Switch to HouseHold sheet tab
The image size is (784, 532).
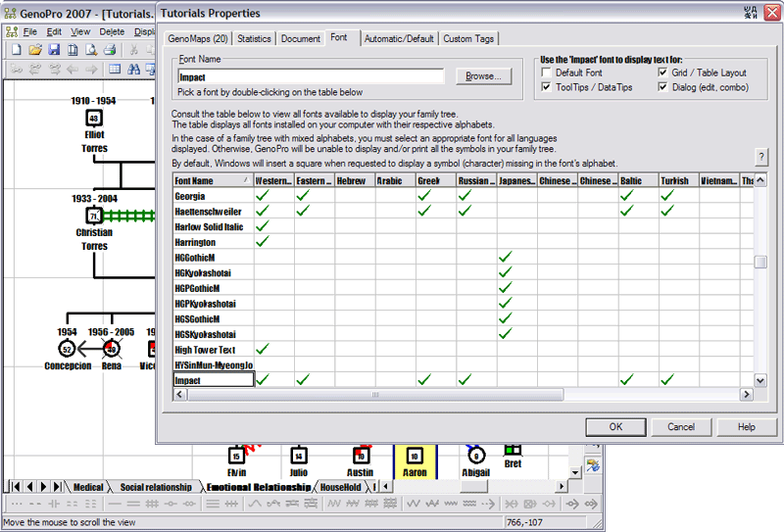(x=340, y=487)
